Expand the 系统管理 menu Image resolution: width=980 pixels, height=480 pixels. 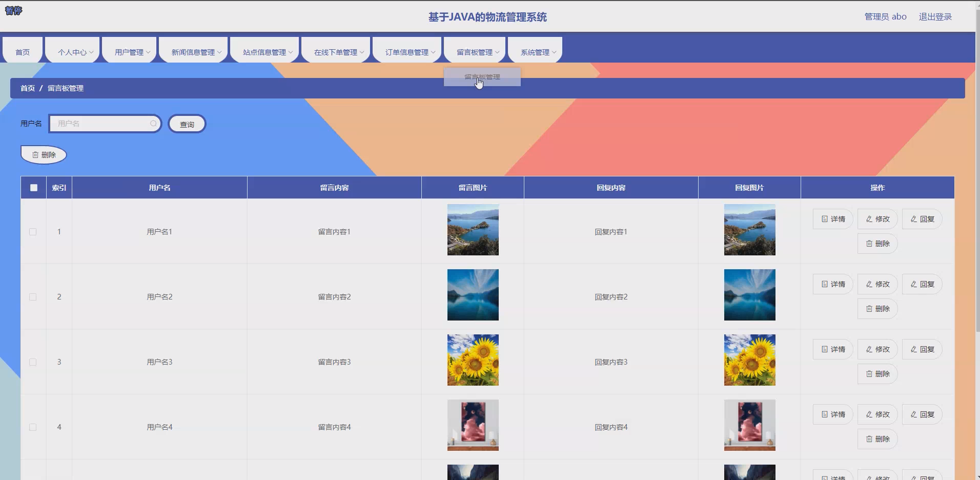pos(535,50)
